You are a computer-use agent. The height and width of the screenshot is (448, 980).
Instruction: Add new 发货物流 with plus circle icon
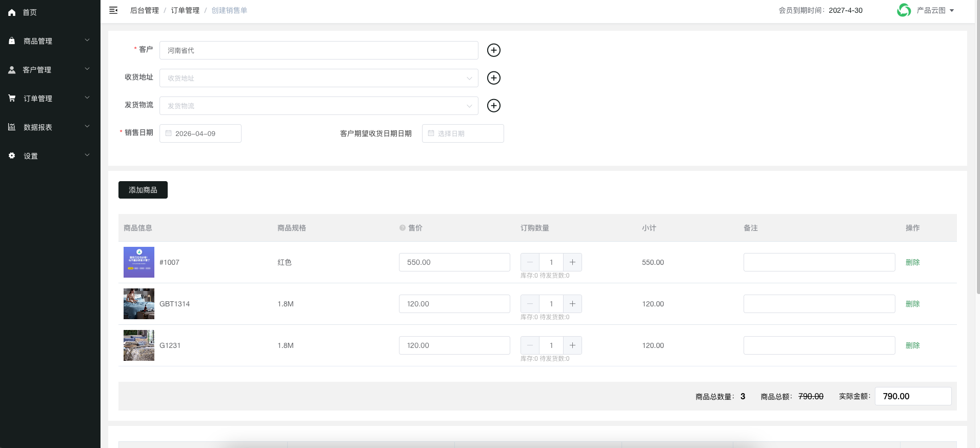494,105
